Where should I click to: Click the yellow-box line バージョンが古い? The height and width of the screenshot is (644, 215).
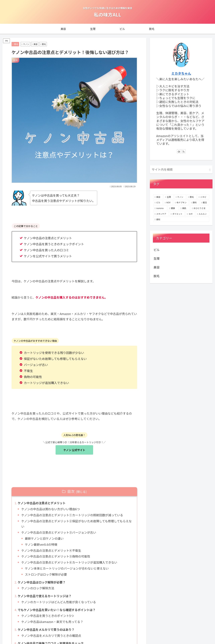[x=36, y=365]
